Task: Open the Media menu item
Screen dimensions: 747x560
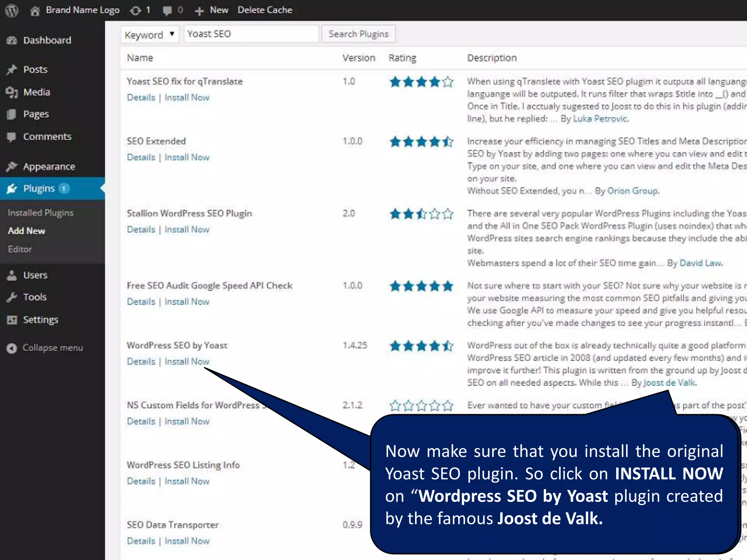Action: pos(36,92)
